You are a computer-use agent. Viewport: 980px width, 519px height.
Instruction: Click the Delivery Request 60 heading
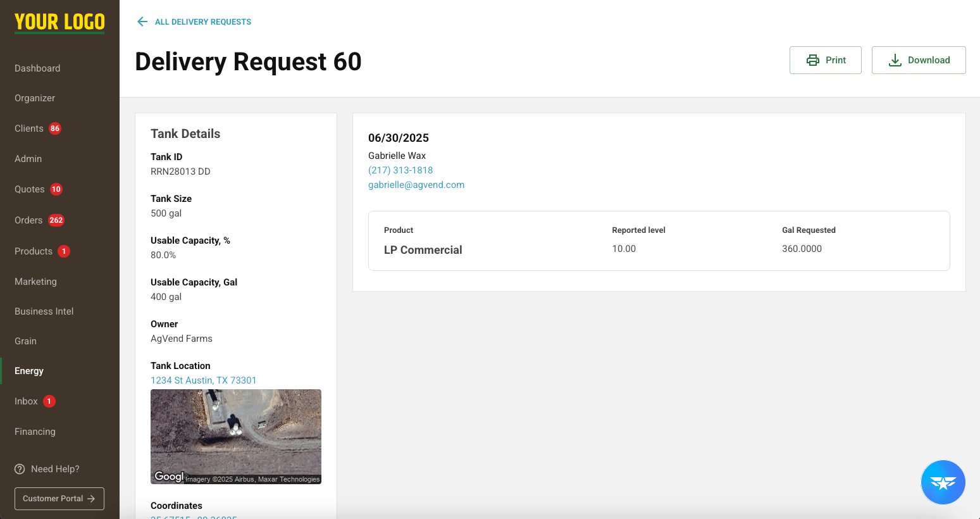click(x=248, y=61)
